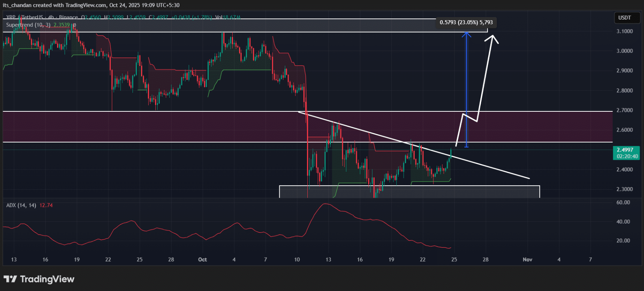The image size is (644, 291).
Task: Click the Supertrend ø symbol icon
Action: [x=74, y=25]
